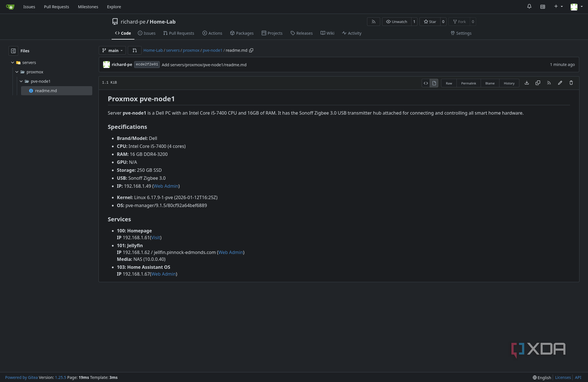Open the API footer link
Viewport: 588px width, 382px height.
point(578,378)
